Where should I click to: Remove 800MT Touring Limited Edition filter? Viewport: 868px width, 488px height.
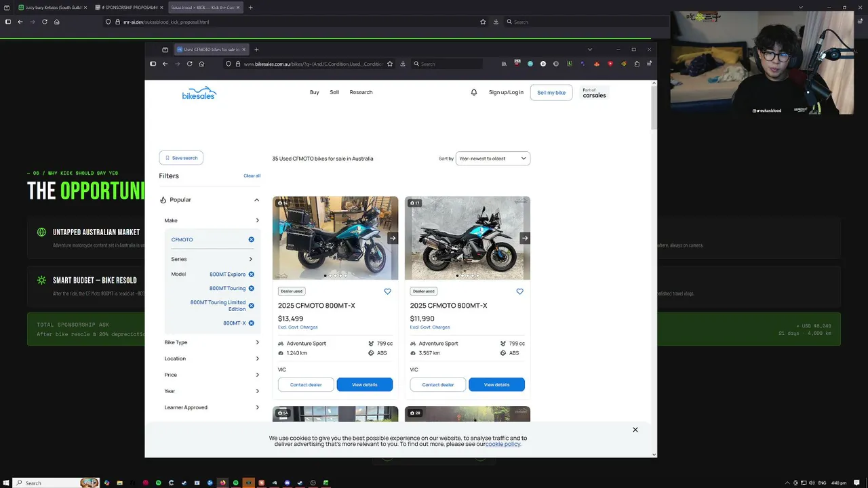[x=251, y=306]
